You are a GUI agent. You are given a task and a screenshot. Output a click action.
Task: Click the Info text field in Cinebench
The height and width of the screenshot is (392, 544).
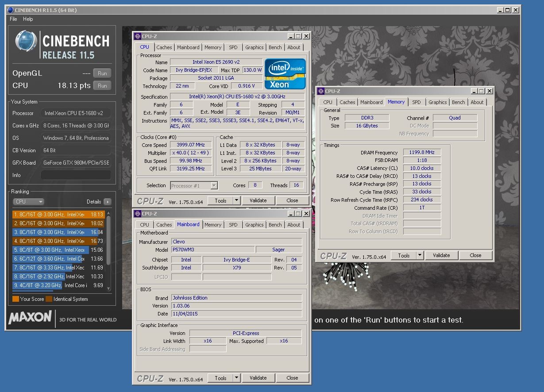tap(76, 175)
